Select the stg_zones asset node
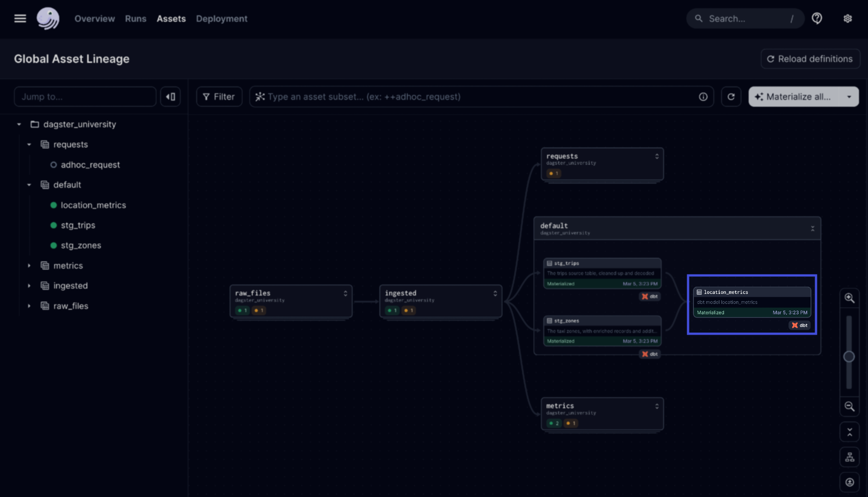The width and height of the screenshot is (868, 497). [x=602, y=331]
